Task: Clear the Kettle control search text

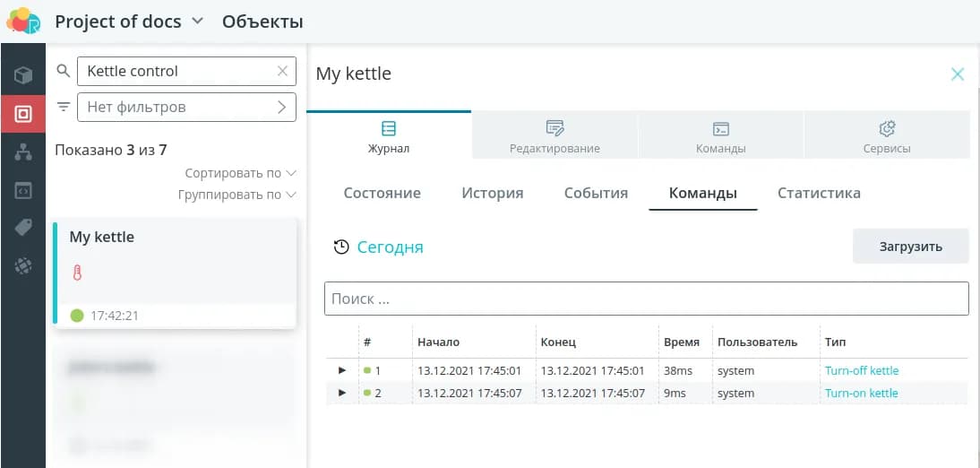Action: click(x=283, y=71)
